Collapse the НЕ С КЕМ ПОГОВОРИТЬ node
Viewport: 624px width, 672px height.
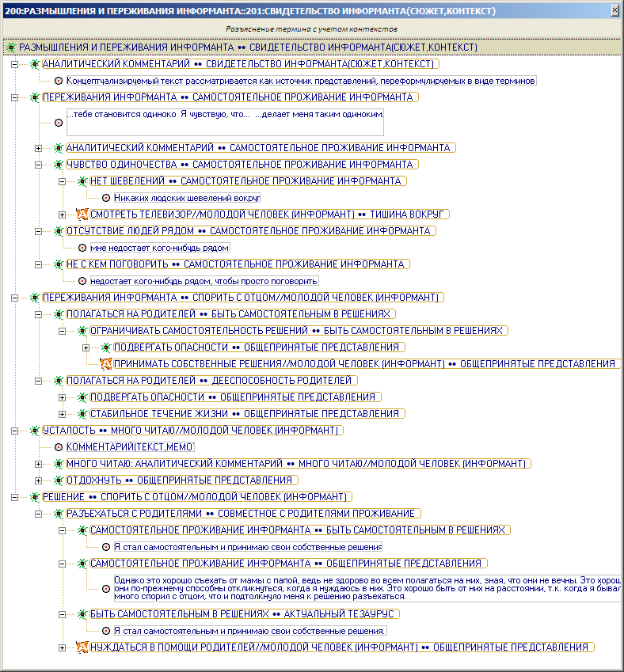(38, 264)
